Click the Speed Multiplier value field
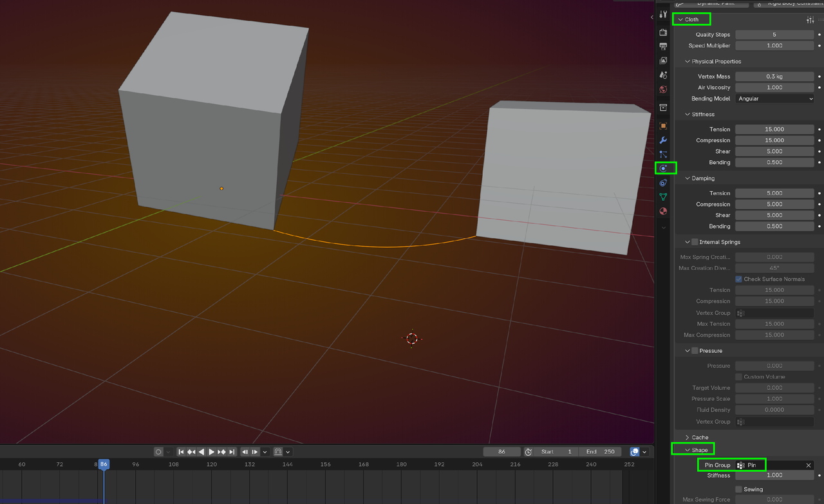The width and height of the screenshot is (824, 504). [774, 46]
